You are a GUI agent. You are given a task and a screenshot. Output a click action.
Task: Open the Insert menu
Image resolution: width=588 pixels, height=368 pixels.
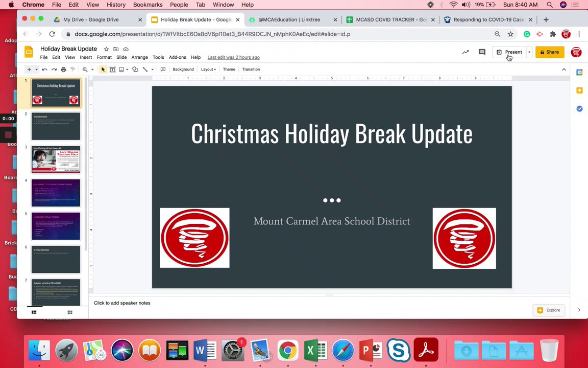[86, 57]
